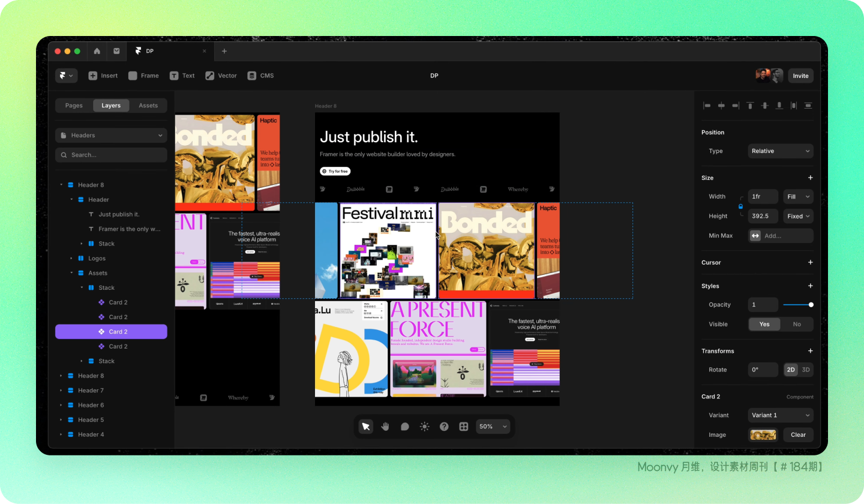Open the marketplace bag icon tab
864x504 pixels.
(116, 51)
